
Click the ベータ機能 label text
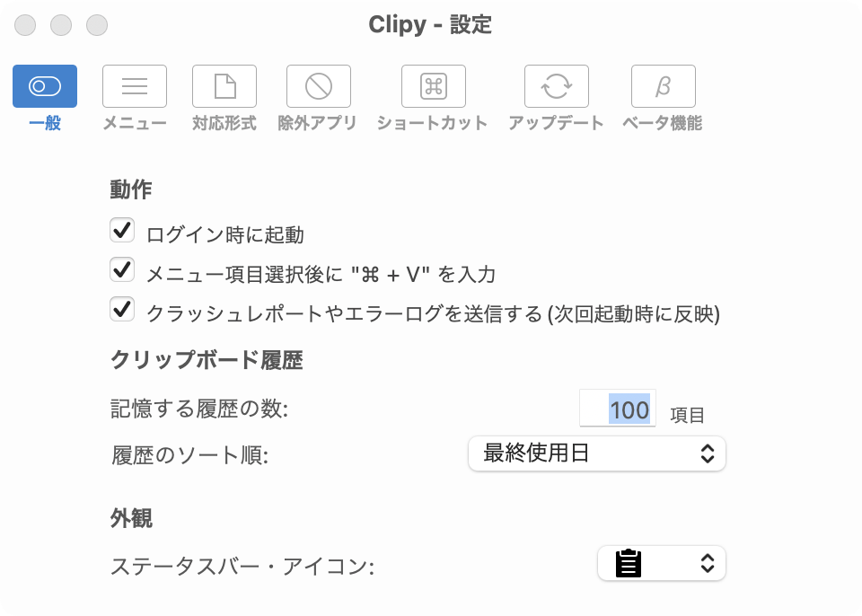coord(663,123)
